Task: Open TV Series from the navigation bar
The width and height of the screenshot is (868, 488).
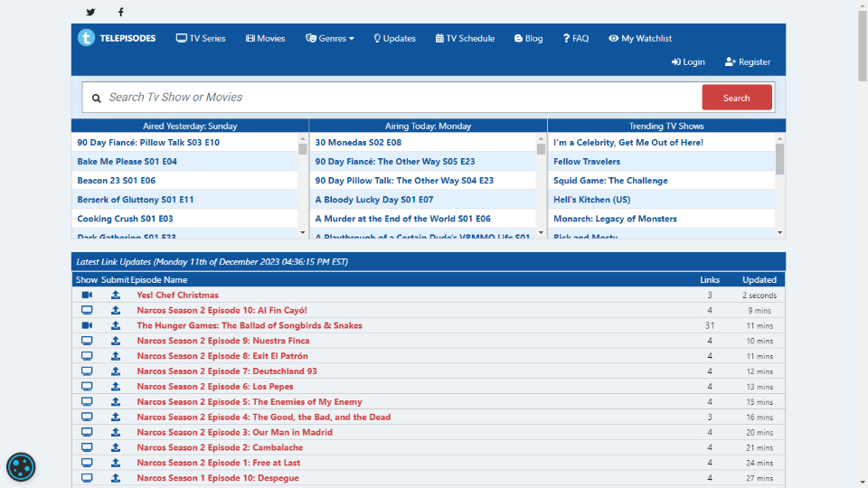Action: pos(201,38)
